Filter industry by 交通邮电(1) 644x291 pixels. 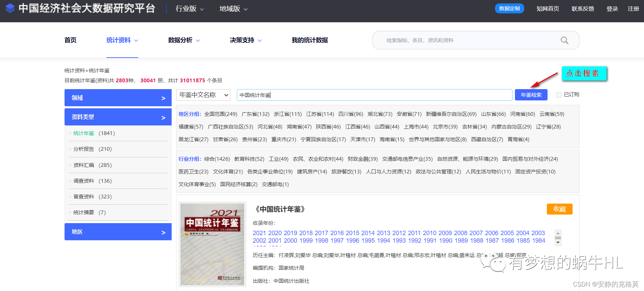click(x=275, y=184)
